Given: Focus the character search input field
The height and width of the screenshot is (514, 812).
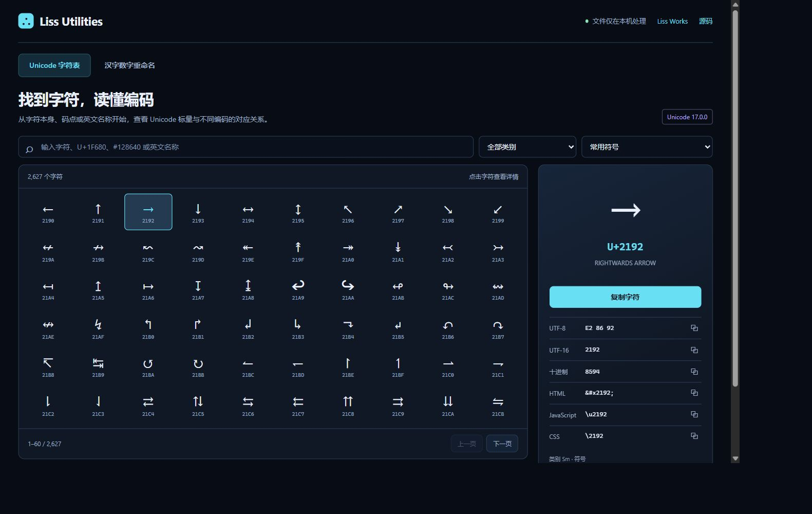Looking at the screenshot, I should pyautogui.click(x=246, y=147).
